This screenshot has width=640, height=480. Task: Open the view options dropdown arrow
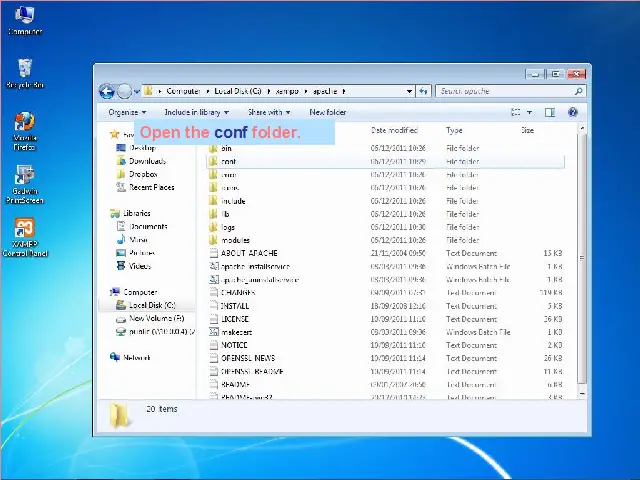(x=529, y=112)
